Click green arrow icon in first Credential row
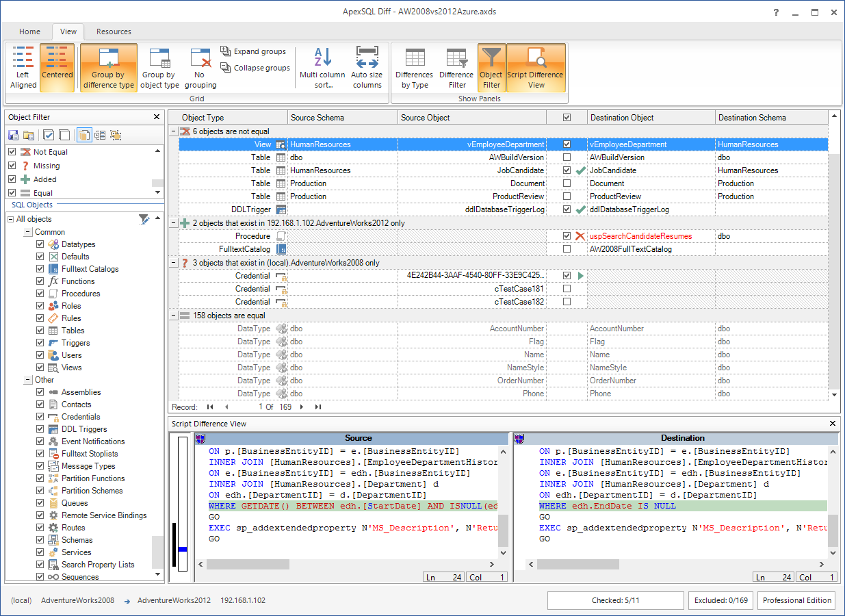The width and height of the screenshot is (845, 616). click(x=581, y=276)
